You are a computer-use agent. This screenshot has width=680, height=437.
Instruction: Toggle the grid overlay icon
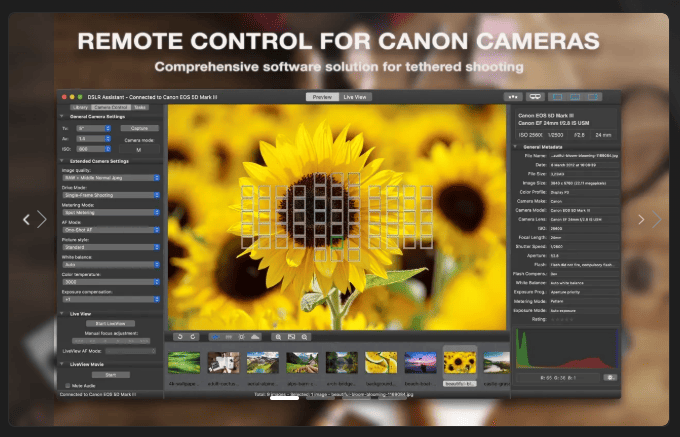click(229, 337)
